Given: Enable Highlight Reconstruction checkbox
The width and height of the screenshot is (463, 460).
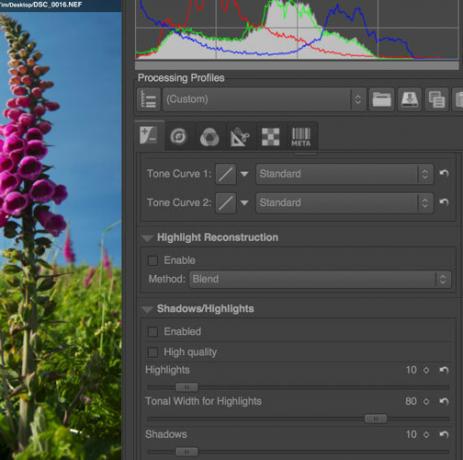Looking at the screenshot, I should [x=153, y=260].
